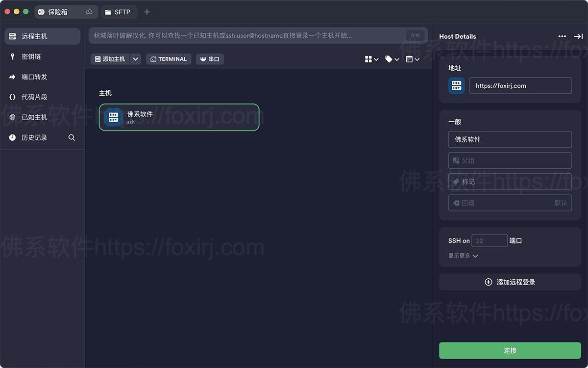Image resolution: width=588 pixels, height=368 pixels.
Task: Open the grid view dropdown
Action: tap(371, 59)
